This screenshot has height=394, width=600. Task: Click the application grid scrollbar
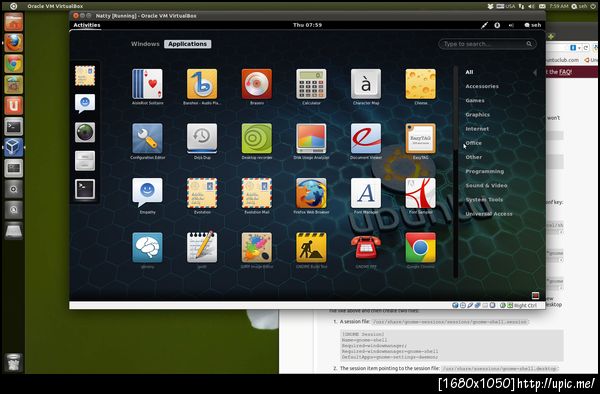click(455, 172)
